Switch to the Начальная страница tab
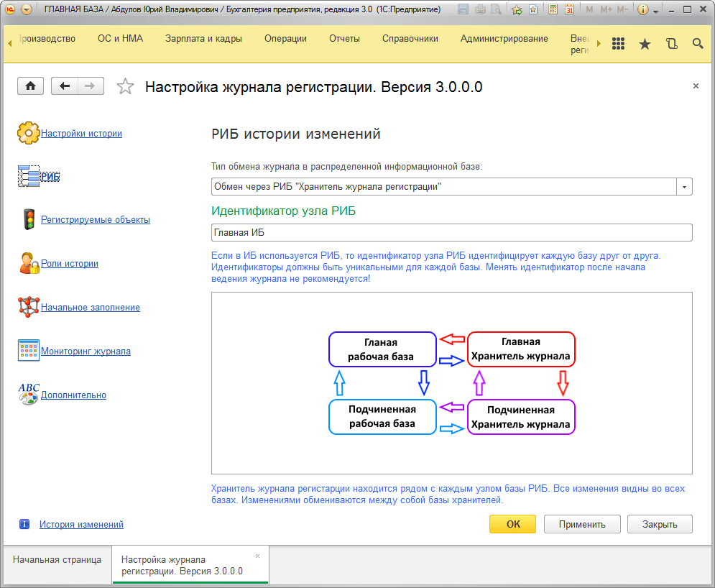715x588 pixels. pos(57,560)
